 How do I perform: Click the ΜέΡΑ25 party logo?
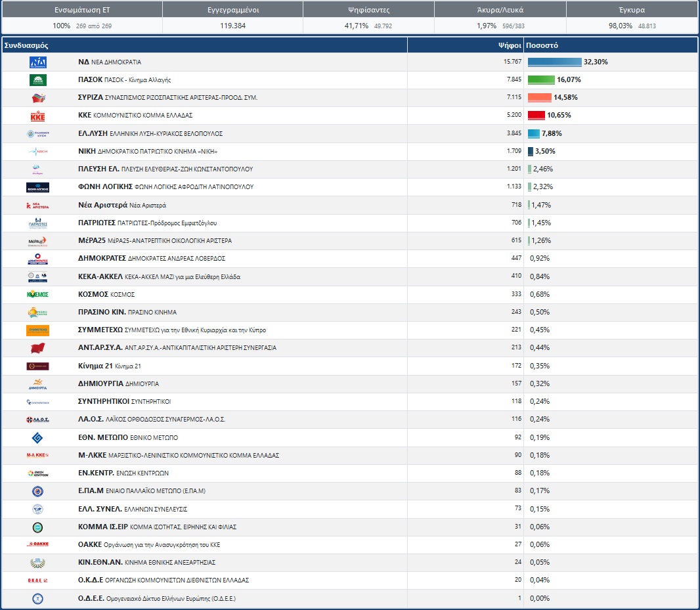tap(38, 241)
